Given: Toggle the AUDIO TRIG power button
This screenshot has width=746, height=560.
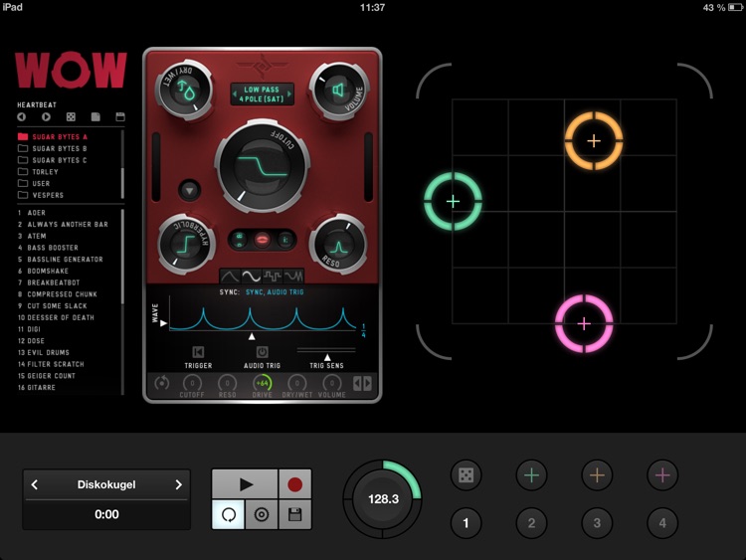Looking at the screenshot, I should [x=263, y=352].
